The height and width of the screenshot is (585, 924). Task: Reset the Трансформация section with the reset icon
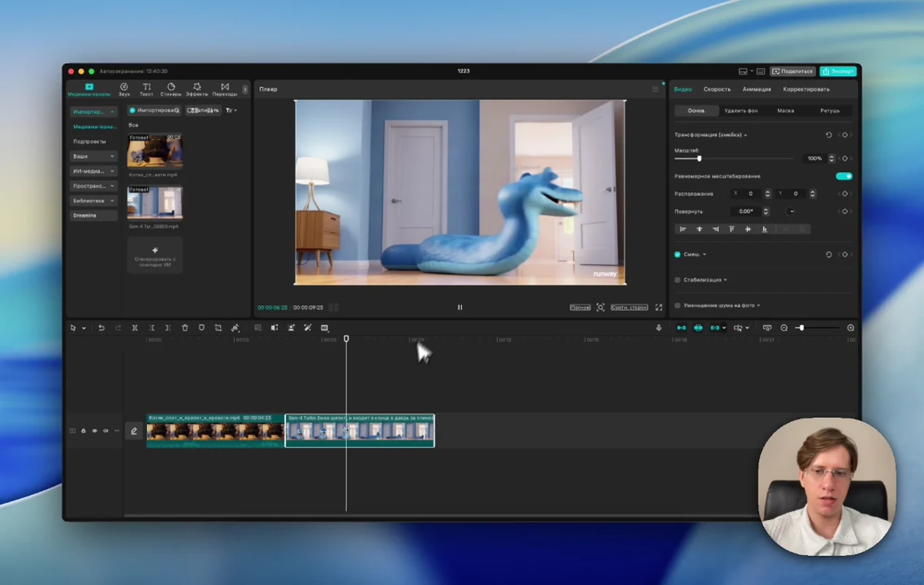[x=829, y=135]
